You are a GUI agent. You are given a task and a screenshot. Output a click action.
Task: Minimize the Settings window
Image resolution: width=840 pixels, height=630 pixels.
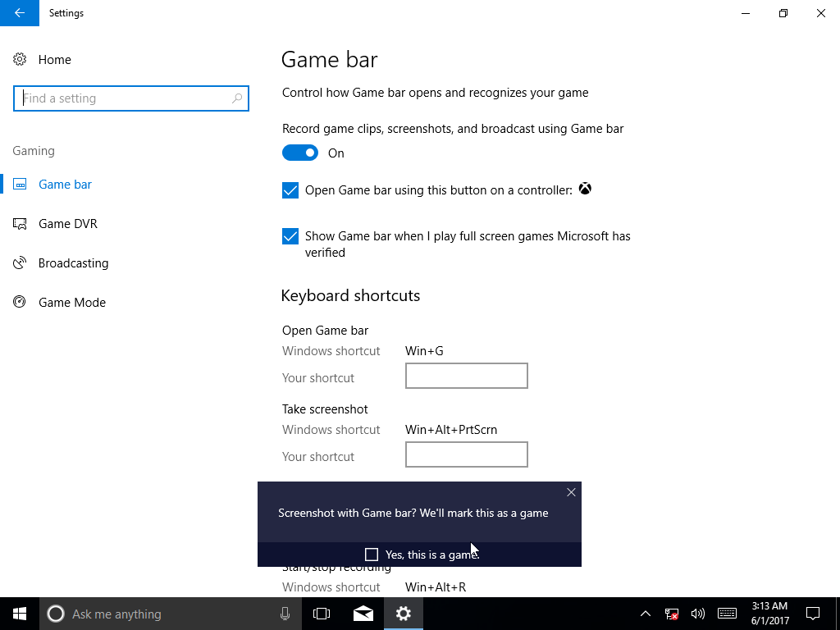pos(746,13)
